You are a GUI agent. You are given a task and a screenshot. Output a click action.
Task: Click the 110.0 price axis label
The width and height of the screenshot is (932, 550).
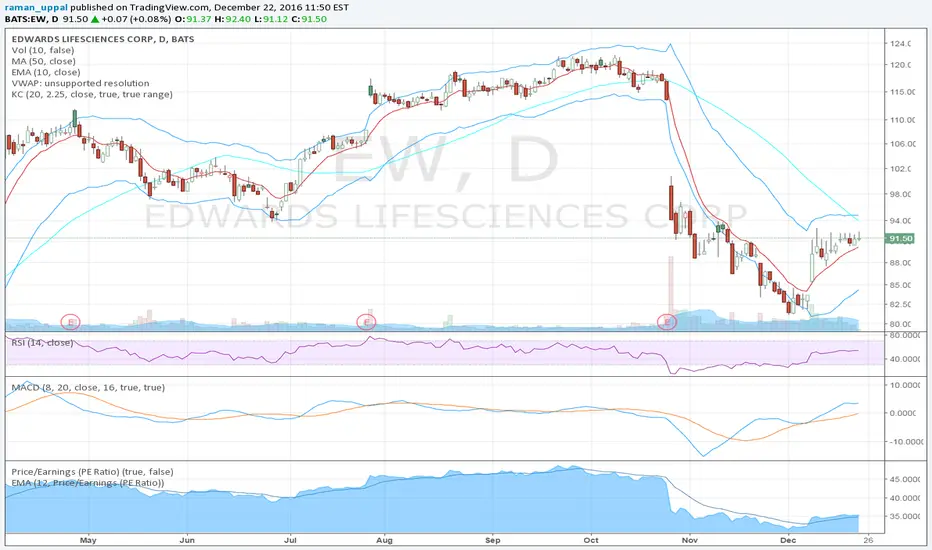(x=902, y=120)
